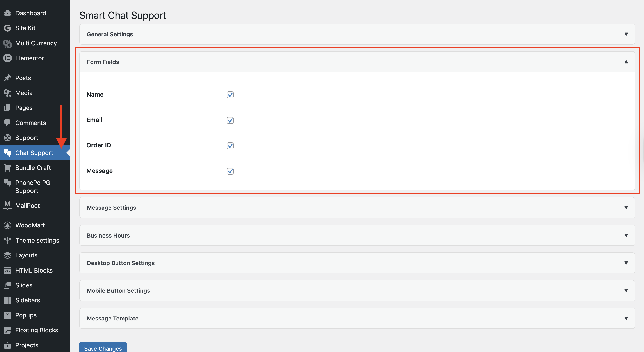The width and height of the screenshot is (644, 352).
Task: Open the Posts menu item
Action: tap(23, 78)
